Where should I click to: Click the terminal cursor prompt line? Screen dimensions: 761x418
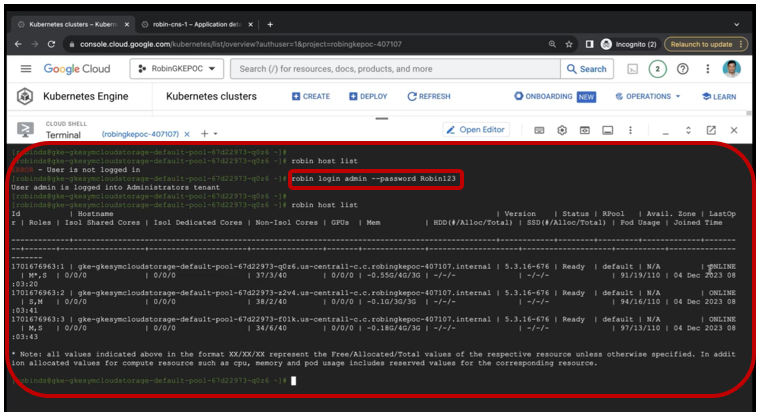click(x=153, y=381)
